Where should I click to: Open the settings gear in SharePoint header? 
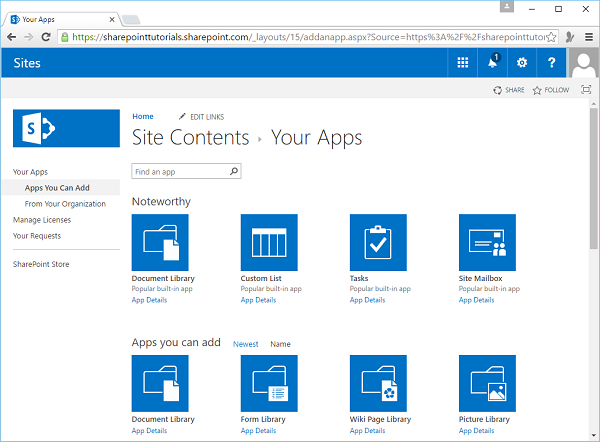pyautogui.click(x=521, y=63)
